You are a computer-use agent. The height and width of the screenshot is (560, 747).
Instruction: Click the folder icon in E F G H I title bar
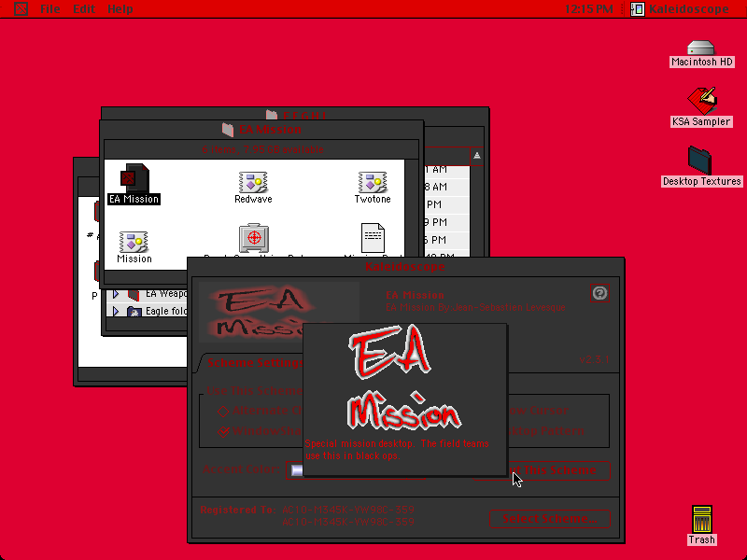(272, 114)
